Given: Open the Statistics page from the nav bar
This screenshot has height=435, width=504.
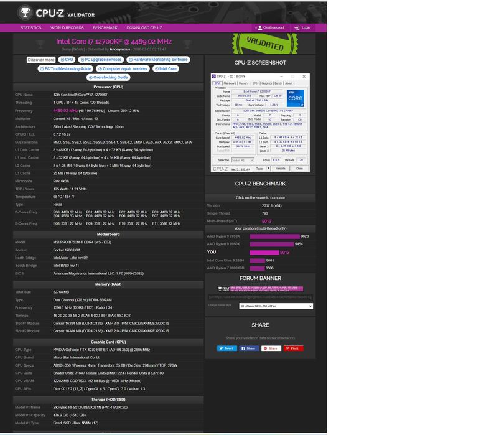Looking at the screenshot, I should click(31, 27).
